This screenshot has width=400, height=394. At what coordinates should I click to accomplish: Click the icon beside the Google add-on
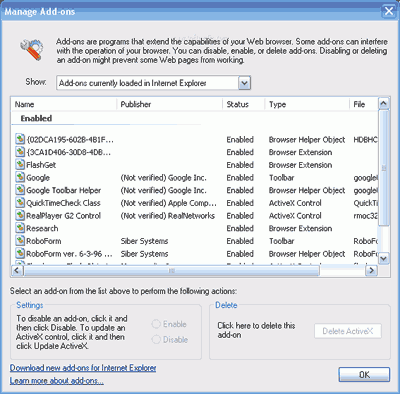[20, 177]
